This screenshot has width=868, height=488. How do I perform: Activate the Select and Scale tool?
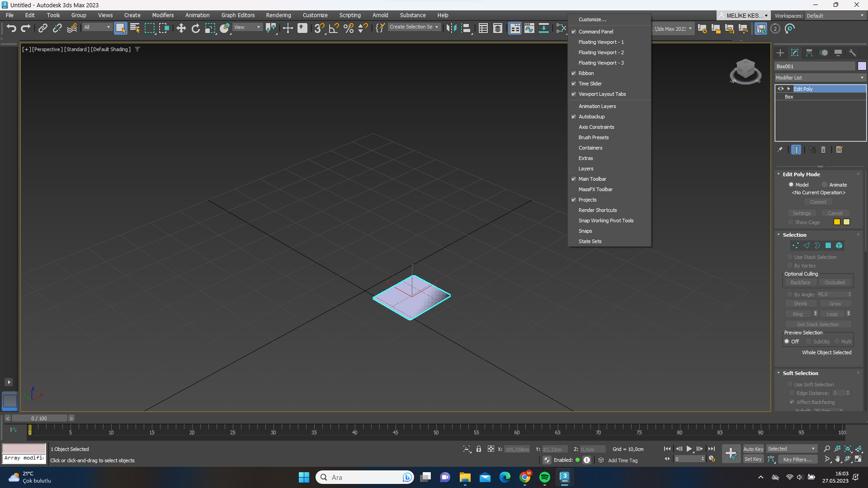[210, 28]
